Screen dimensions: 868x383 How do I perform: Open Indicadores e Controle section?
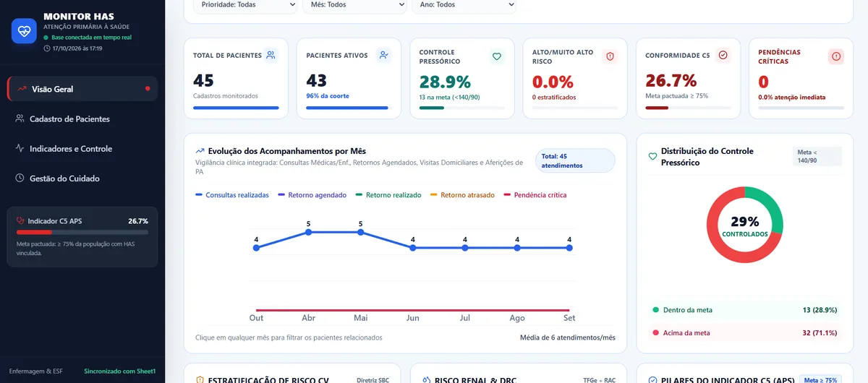[82, 148]
